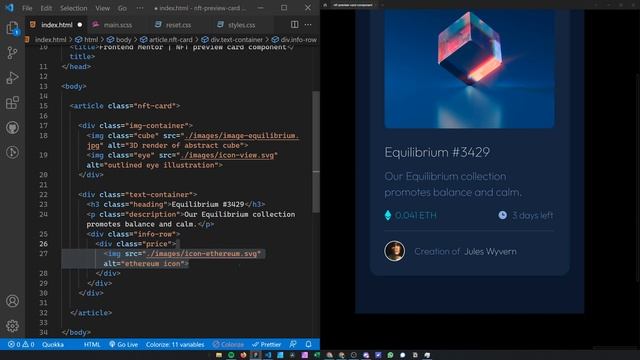Click the HTML language mode in the status bar

point(92,344)
